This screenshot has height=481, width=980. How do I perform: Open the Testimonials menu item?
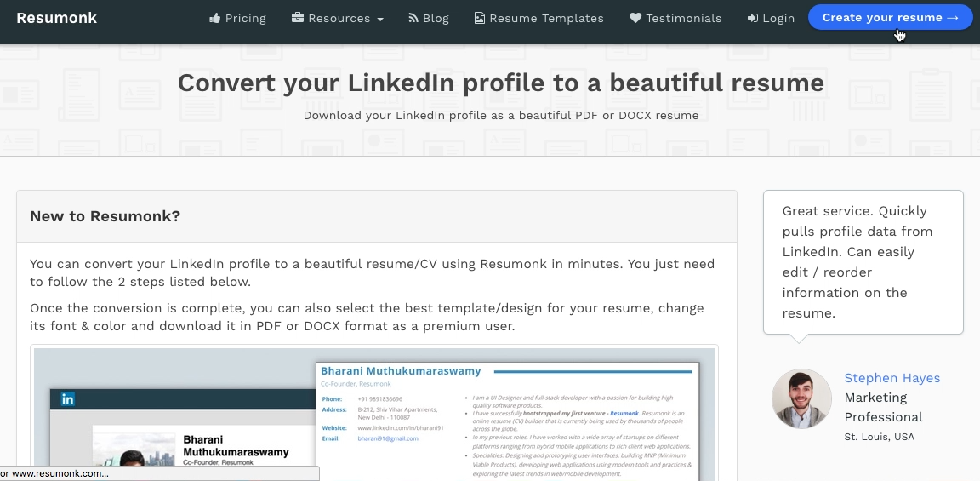pos(675,18)
